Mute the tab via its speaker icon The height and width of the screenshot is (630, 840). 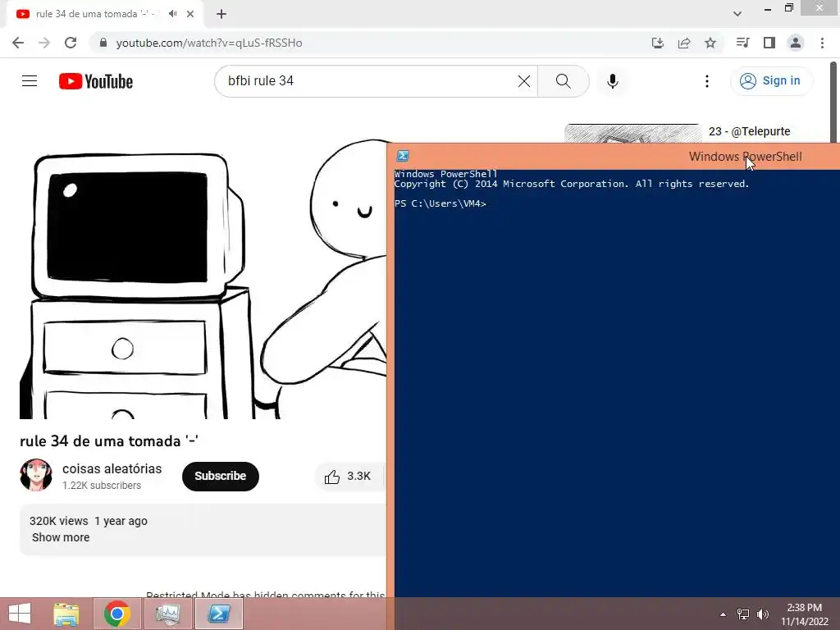pyautogui.click(x=172, y=14)
